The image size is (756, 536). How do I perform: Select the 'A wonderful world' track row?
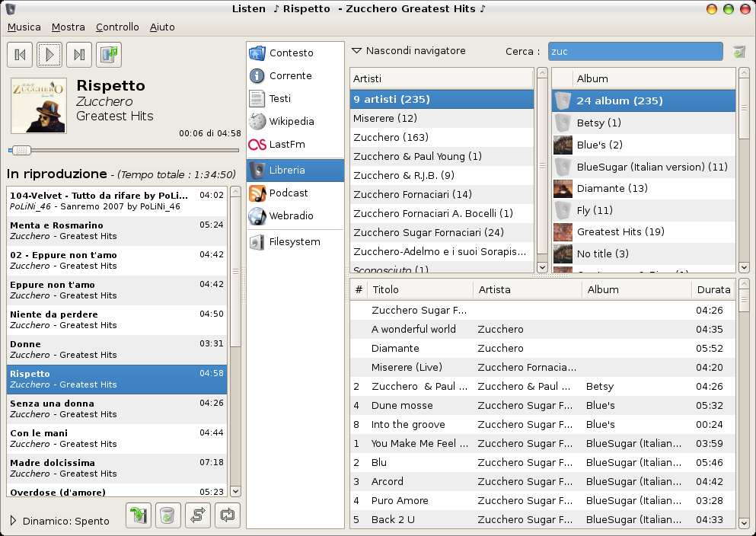[543, 329]
